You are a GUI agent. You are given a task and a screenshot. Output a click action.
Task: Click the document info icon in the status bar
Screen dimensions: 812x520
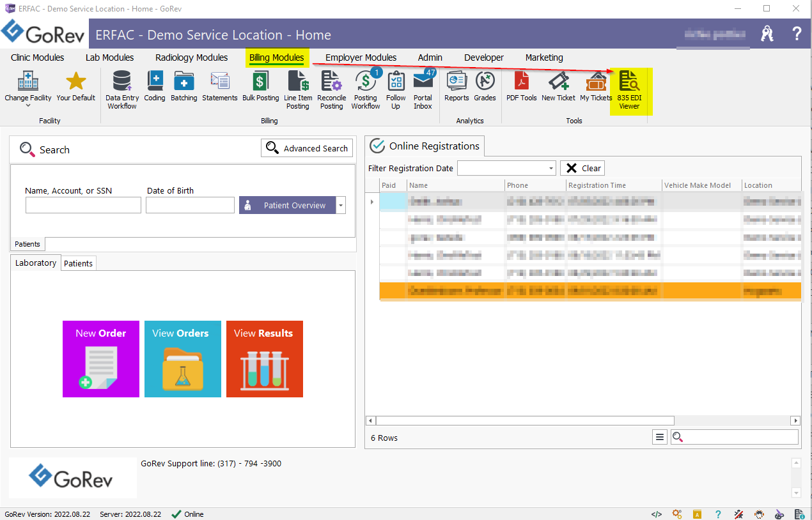[799, 514]
